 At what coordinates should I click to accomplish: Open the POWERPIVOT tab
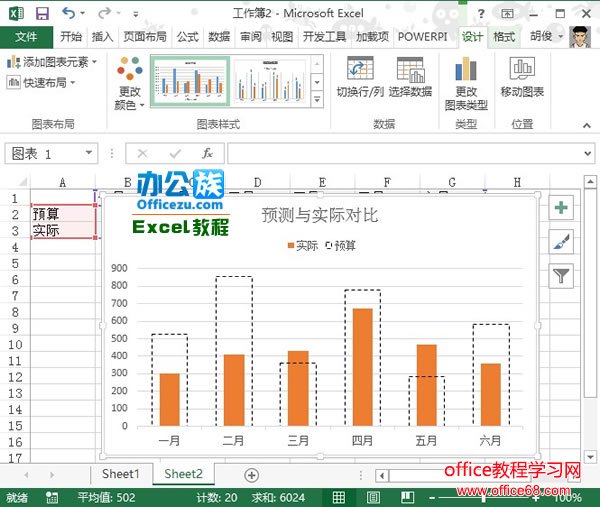422,37
